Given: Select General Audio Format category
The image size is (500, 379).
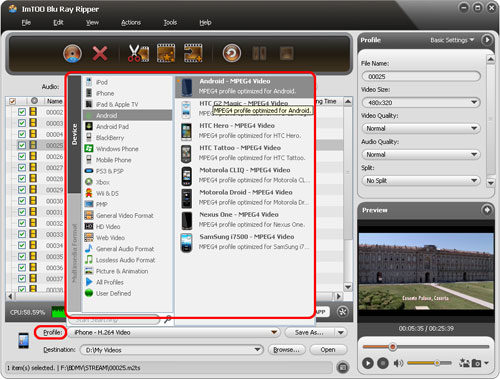Looking at the screenshot, I should 127,249.
